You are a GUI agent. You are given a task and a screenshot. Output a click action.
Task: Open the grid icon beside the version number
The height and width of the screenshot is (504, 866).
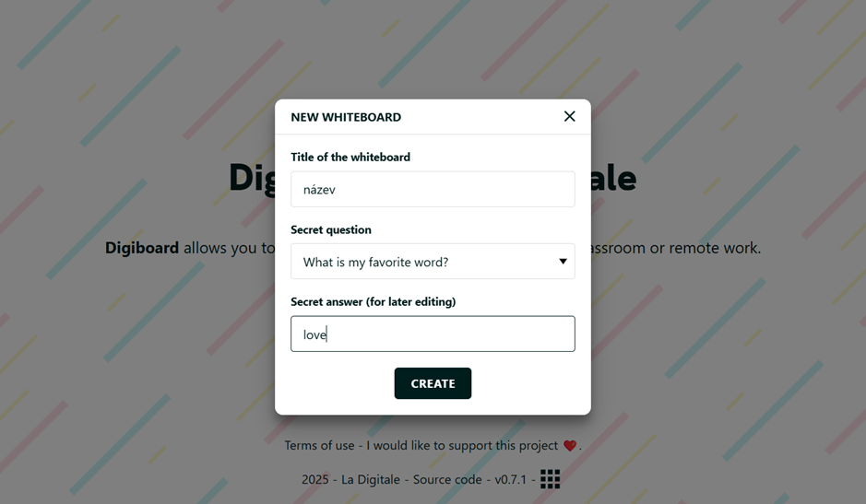tap(551, 479)
